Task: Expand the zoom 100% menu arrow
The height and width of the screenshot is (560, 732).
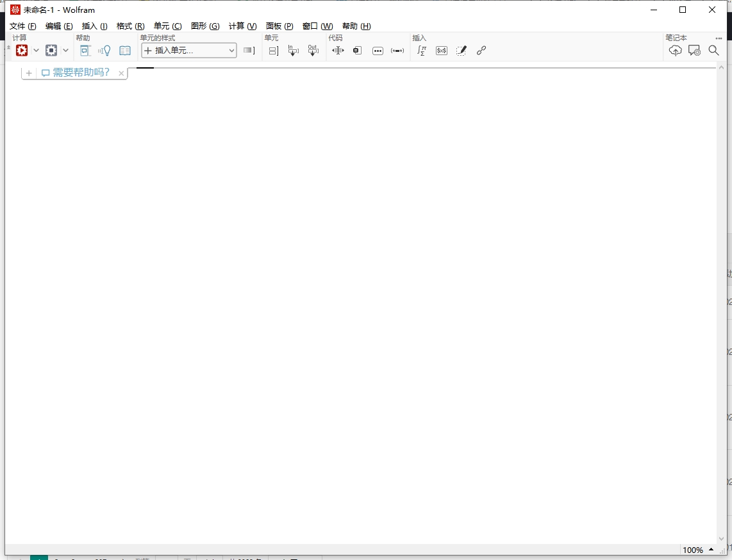Action: (x=711, y=550)
